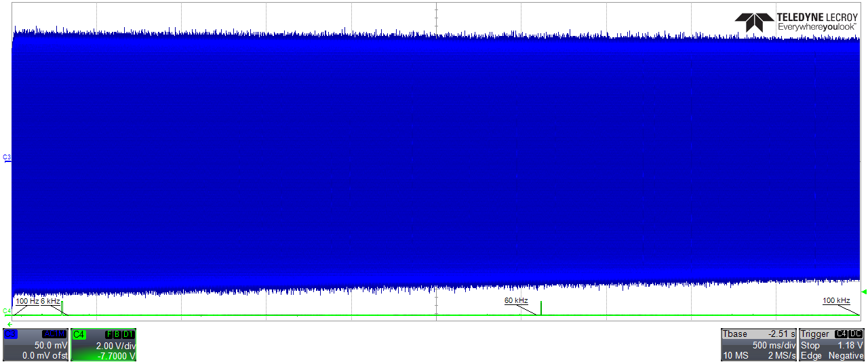Open the C3 channel descriptor box
The image size is (868, 362).
(x=35, y=344)
